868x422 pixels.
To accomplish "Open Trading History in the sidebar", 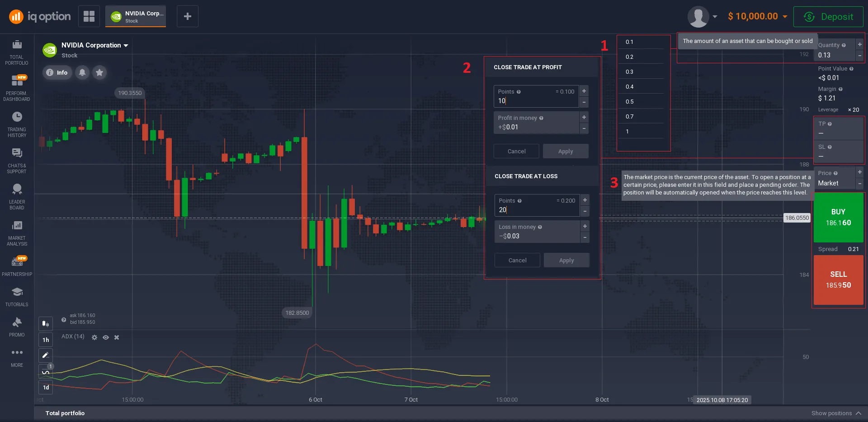I will [x=17, y=124].
